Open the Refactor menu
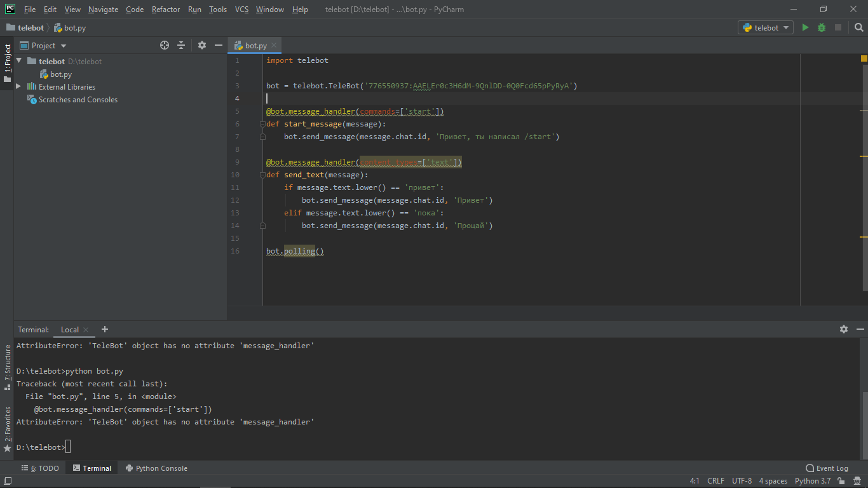 tap(166, 10)
